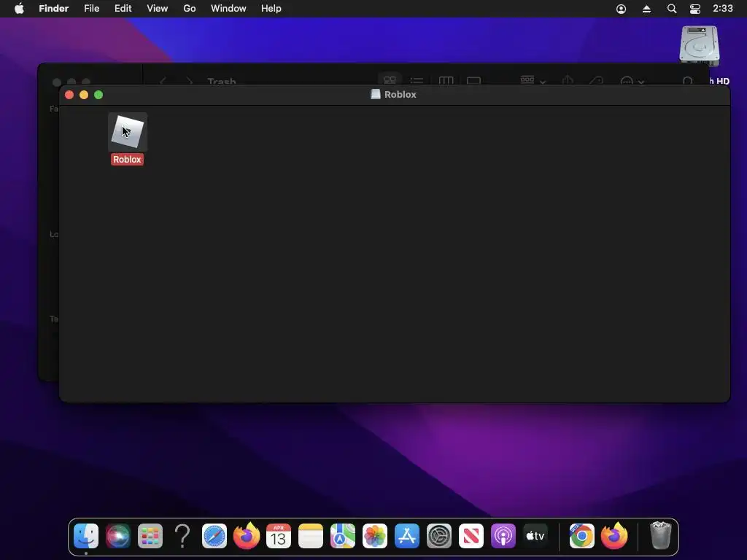Switch Trash window to column view

[x=446, y=80]
